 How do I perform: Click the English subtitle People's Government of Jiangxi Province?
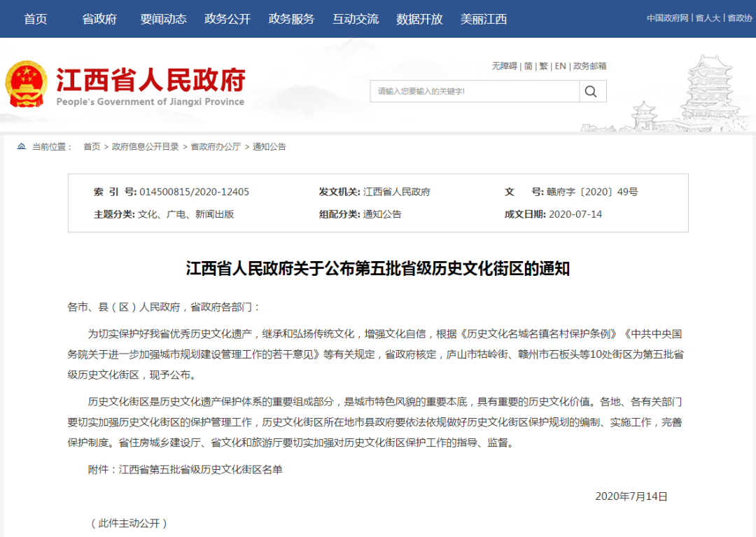[x=150, y=102]
